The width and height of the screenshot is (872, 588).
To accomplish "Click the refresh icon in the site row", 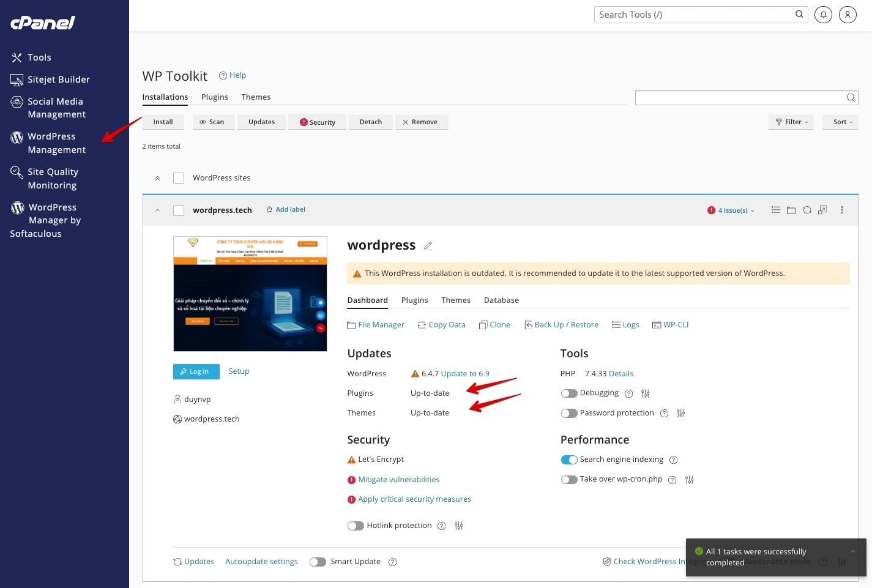I will (x=807, y=210).
